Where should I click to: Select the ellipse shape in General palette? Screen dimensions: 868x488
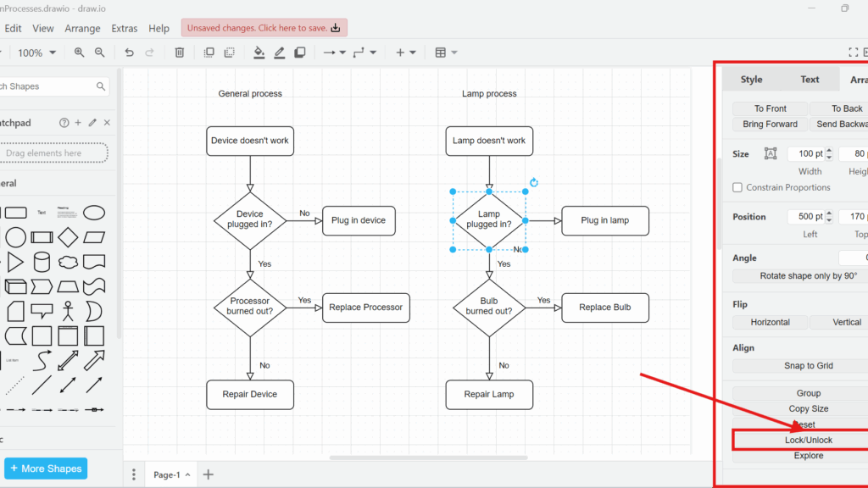tap(94, 213)
